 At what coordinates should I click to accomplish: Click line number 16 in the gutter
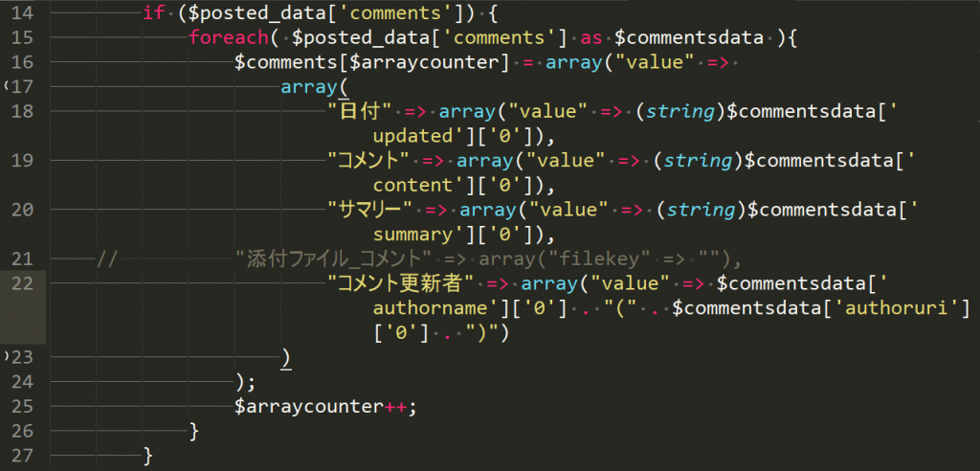pos(23,62)
